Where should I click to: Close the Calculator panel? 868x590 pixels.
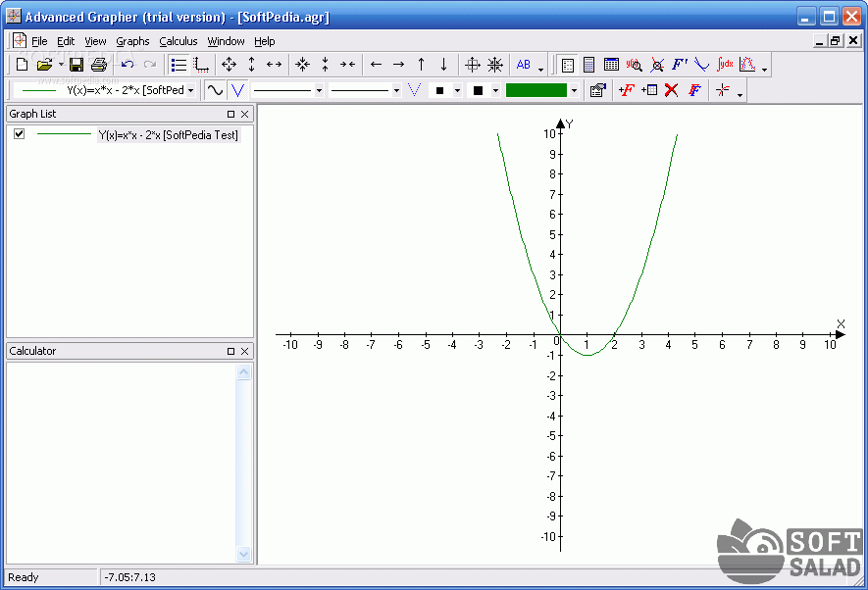point(245,351)
